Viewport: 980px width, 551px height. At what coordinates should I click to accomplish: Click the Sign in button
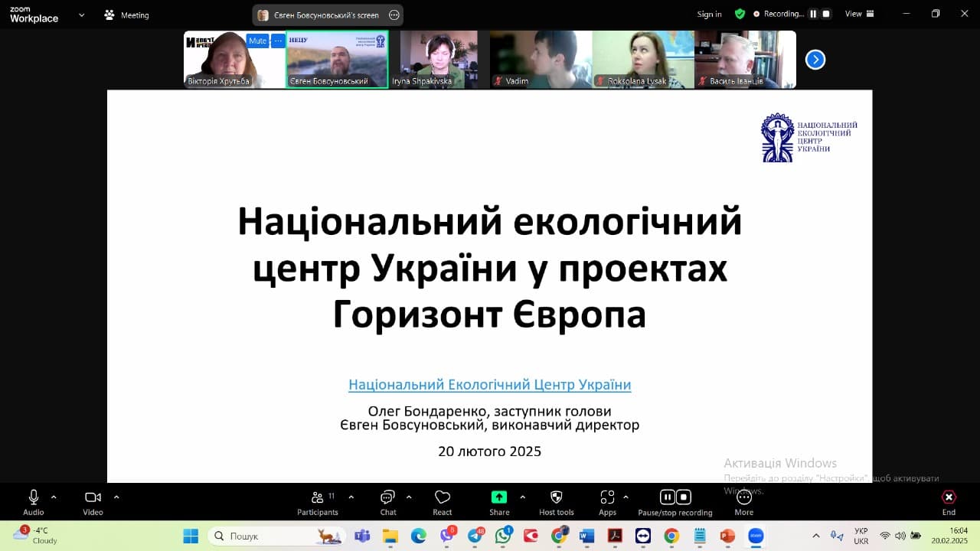pyautogui.click(x=709, y=15)
